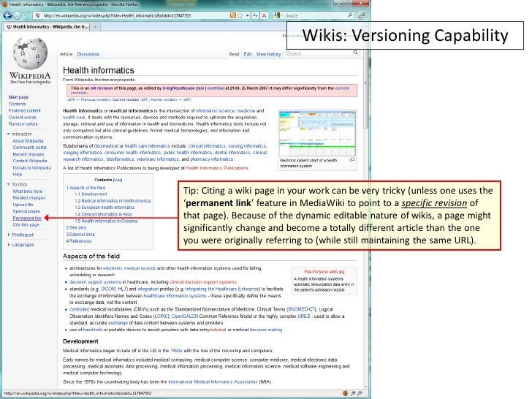Go forward with the browser forward arrow
Screen dimensions: 532x399
(x=18, y=15)
